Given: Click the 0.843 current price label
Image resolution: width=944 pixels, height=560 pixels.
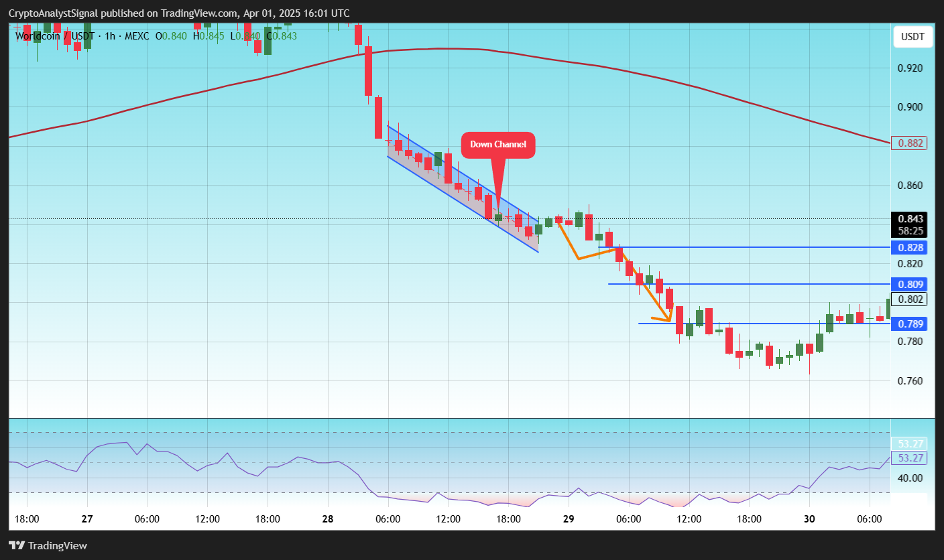Looking at the screenshot, I should tap(908, 219).
